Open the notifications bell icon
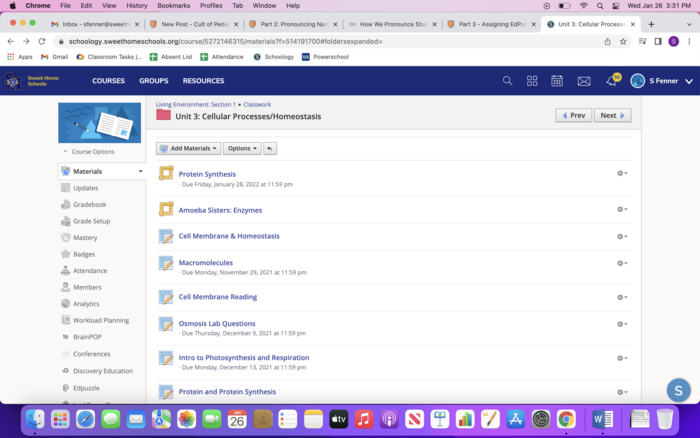 [611, 81]
